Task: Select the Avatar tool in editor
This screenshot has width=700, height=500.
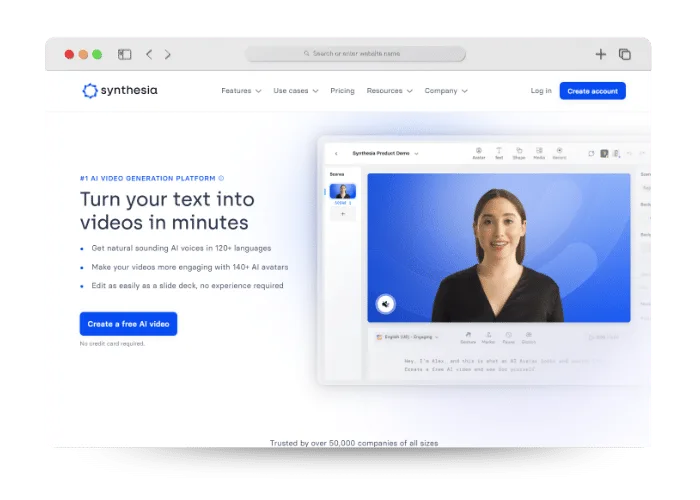Action: (x=479, y=153)
